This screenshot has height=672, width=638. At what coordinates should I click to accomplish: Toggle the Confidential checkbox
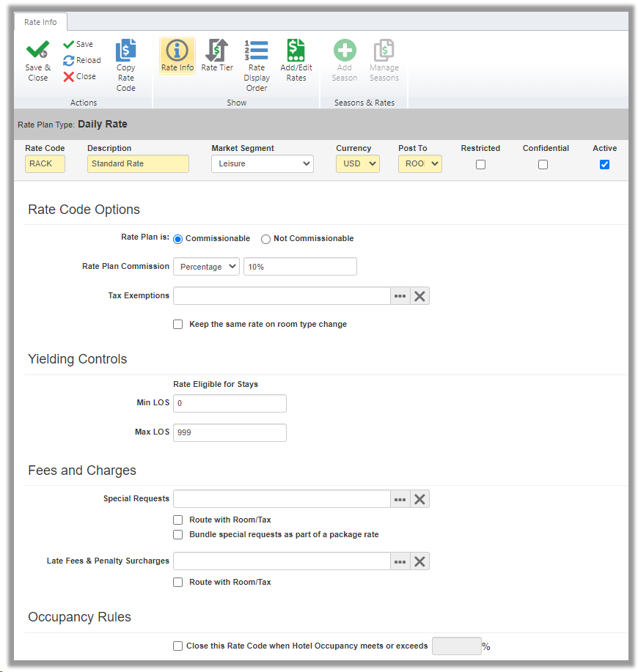pos(543,165)
